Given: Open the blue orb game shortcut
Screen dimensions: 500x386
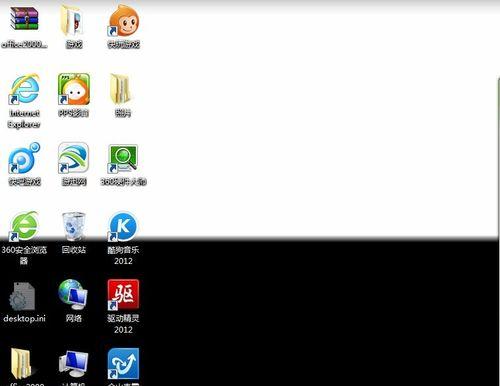Looking at the screenshot, I should (24, 158).
